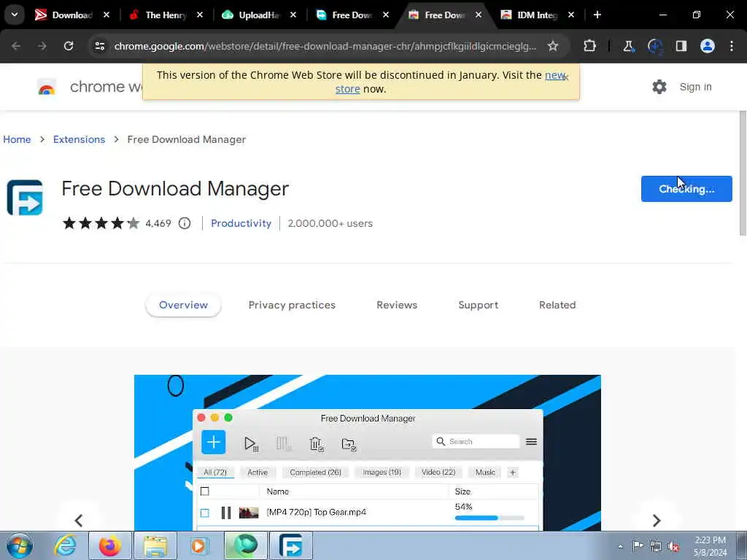The height and width of the screenshot is (560, 747).
Task: Open Internet Explorer from taskbar
Action: 65,545
